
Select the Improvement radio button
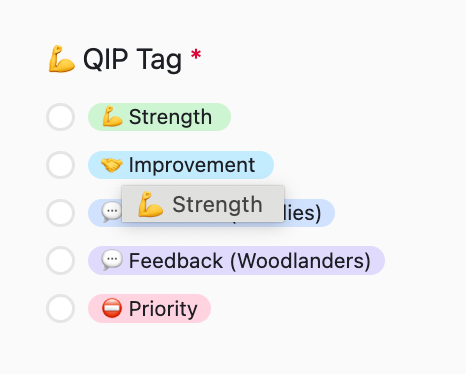pos(60,165)
